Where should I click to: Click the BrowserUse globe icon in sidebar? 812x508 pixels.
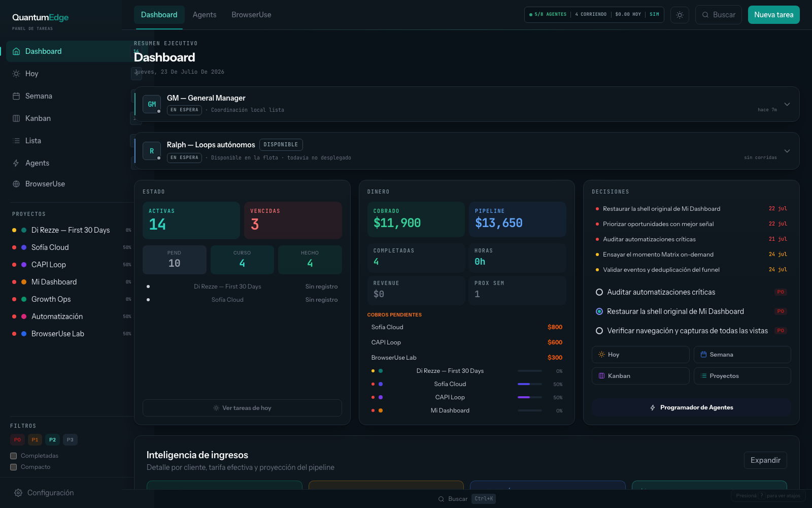tap(16, 184)
